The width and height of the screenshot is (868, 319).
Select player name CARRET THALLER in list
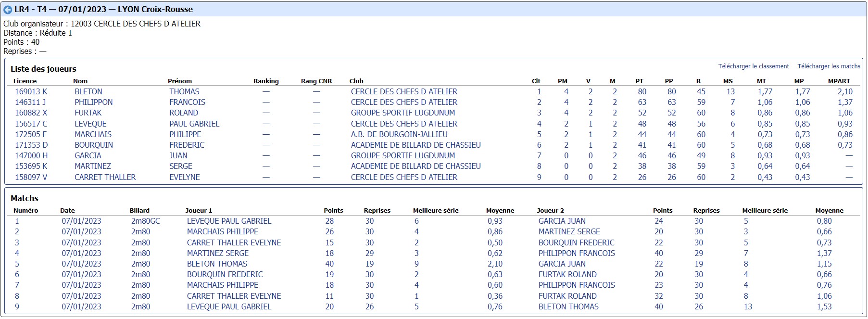point(105,177)
